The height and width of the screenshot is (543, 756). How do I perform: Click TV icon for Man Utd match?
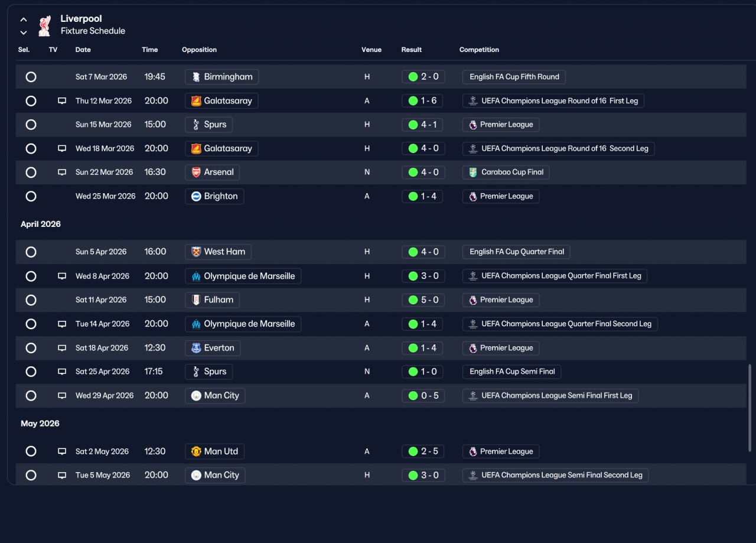tap(62, 451)
